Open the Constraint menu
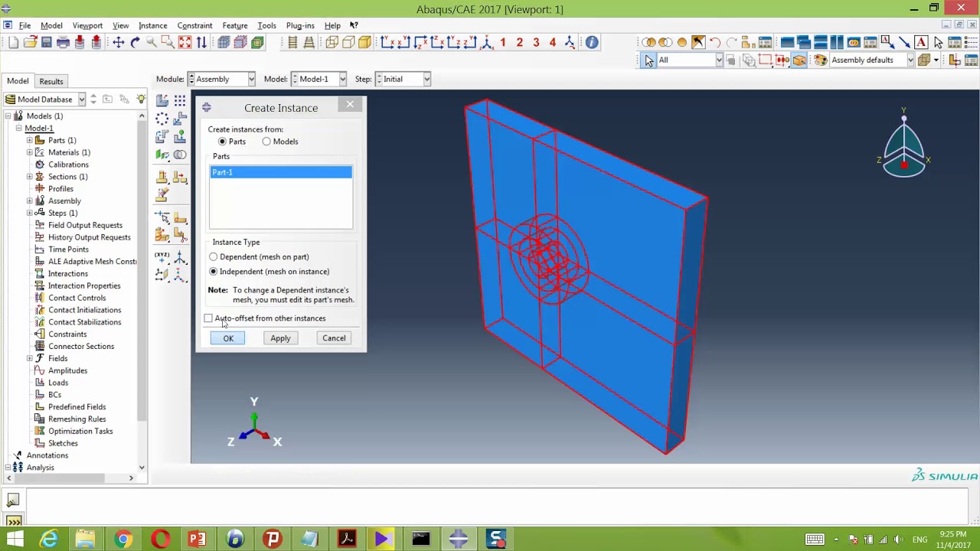This screenshot has width=980, height=551. coord(194,25)
